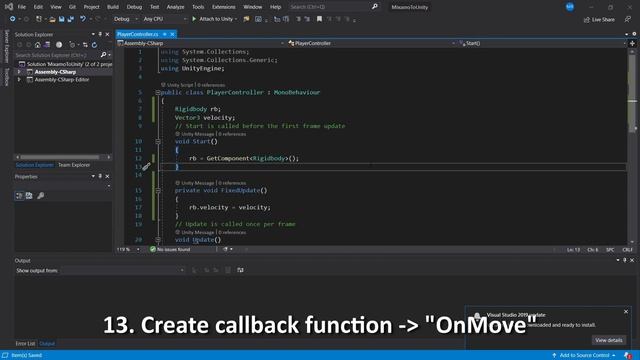Click the Toggle Word Wrap icon in Output
The height and width of the screenshot is (360, 640).
[240, 270]
